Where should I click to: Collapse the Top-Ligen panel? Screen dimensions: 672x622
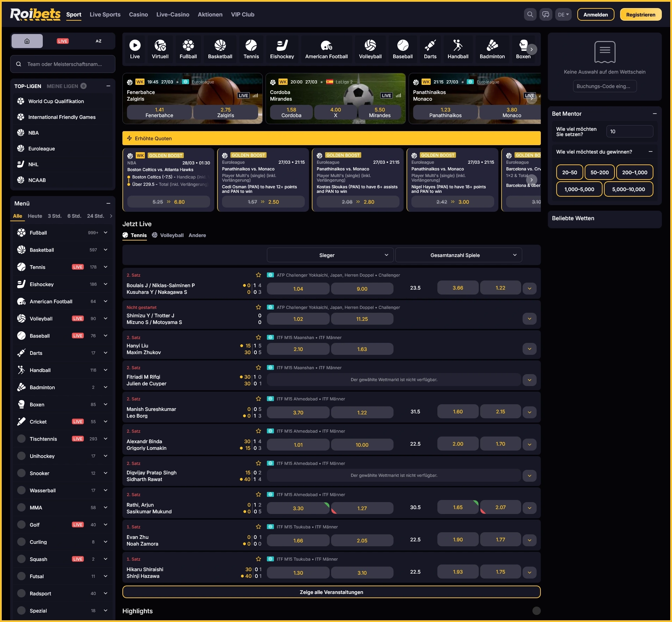coord(108,86)
